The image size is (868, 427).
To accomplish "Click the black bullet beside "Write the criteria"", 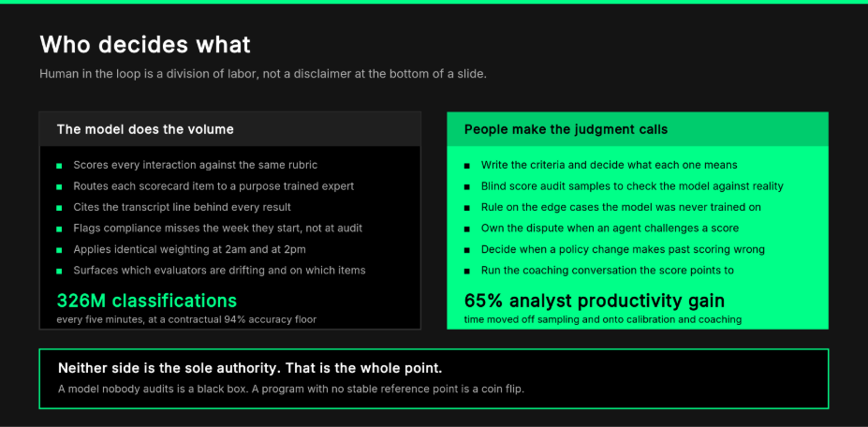I will coord(467,166).
